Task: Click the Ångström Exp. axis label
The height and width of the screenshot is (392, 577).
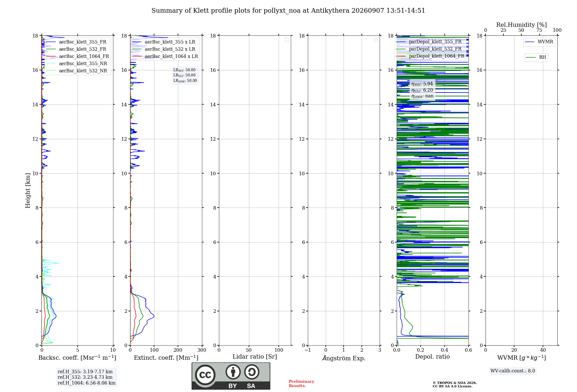Action: pyautogui.click(x=344, y=358)
